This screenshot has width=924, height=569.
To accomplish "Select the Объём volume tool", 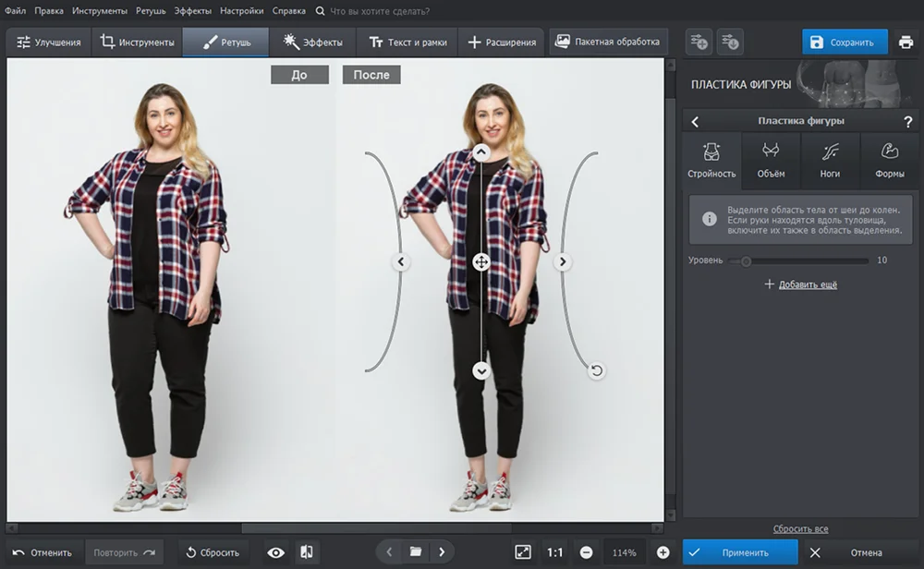I will click(x=771, y=161).
